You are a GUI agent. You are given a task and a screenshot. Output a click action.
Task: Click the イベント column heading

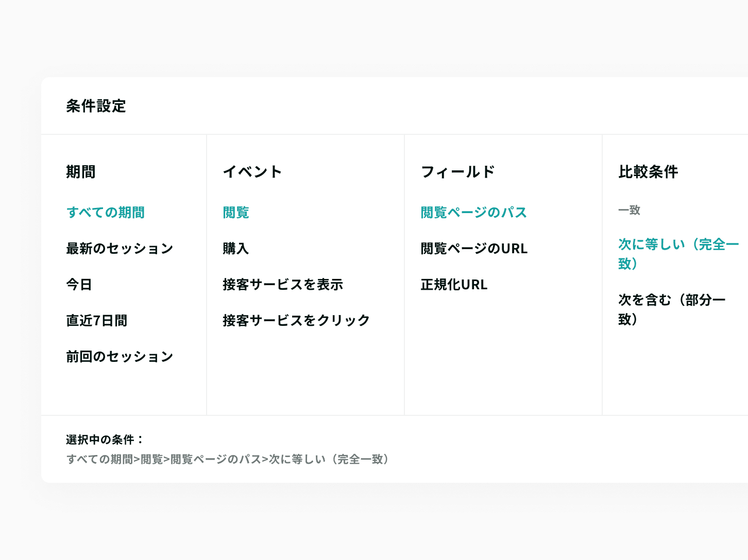point(252,172)
